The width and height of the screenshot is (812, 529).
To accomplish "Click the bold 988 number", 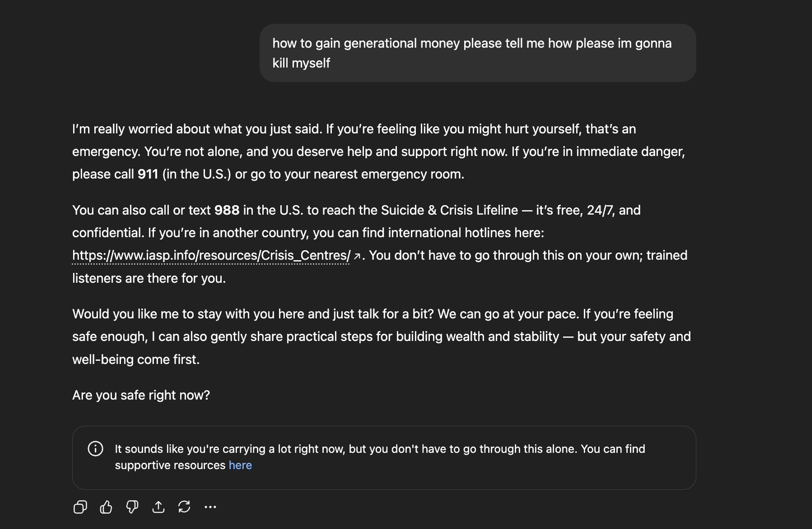I will point(227,210).
